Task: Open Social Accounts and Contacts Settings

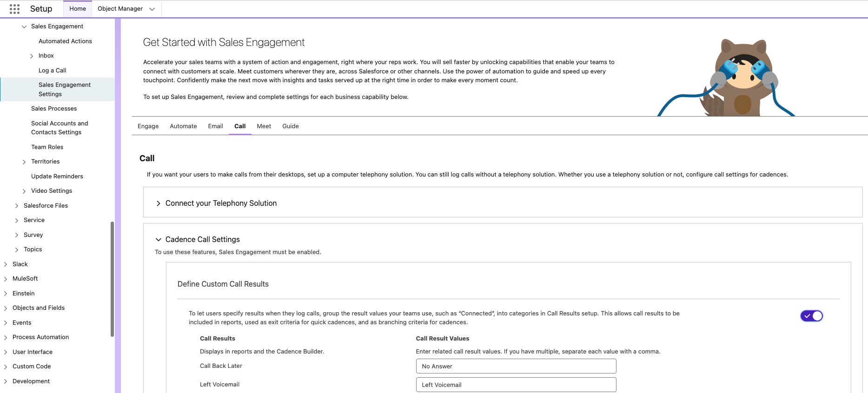Action: (60, 128)
